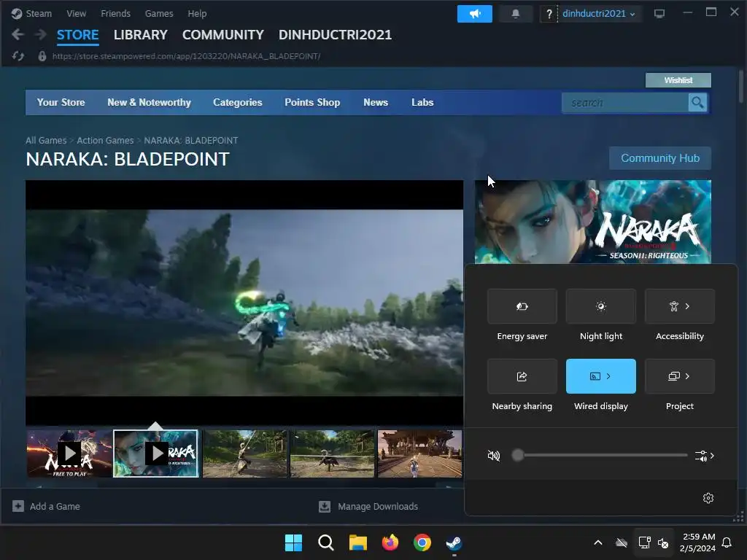Image resolution: width=747 pixels, height=560 pixels.
Task: Switch to the LIBRARY tab
Action: (x=141, y=35)
